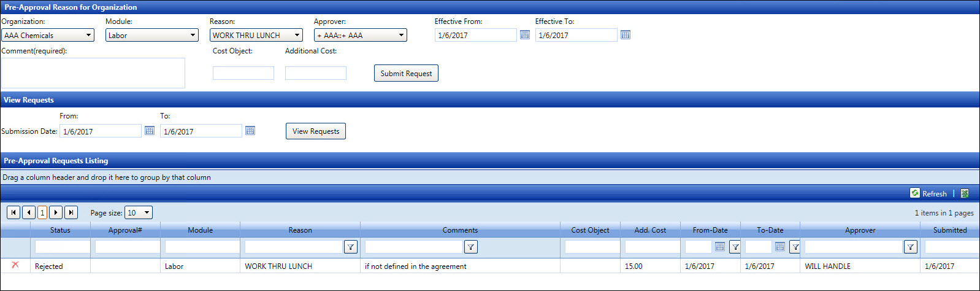Viewport: 980px width, 291px height.
Task: Click the Comments column filter icon
Action: [470, 247]
